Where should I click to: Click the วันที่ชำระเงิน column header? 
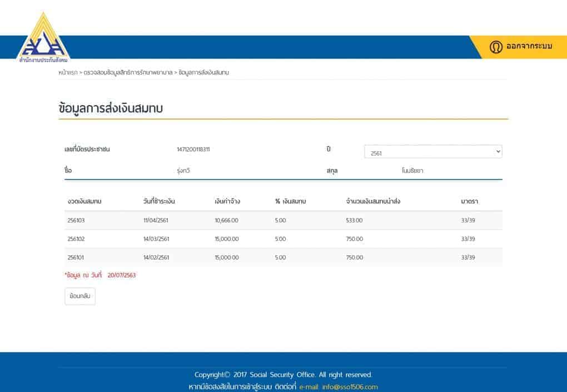click(x=159, y=201)
